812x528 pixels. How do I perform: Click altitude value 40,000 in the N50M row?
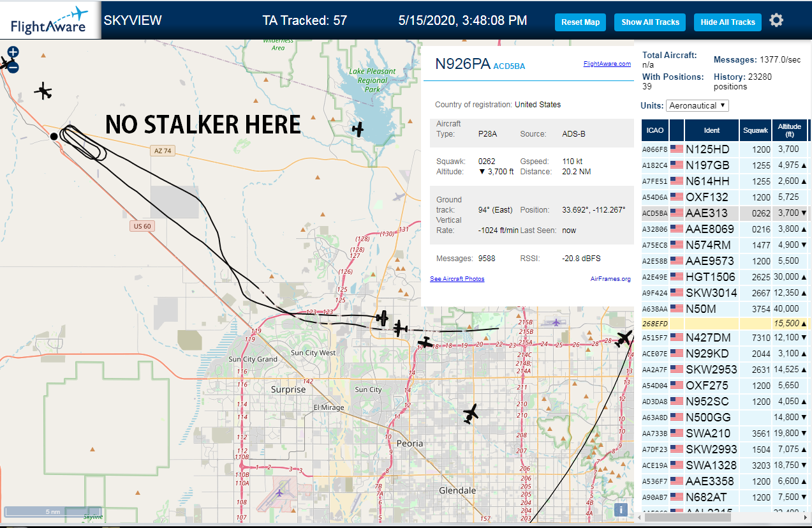click(786, 309)
